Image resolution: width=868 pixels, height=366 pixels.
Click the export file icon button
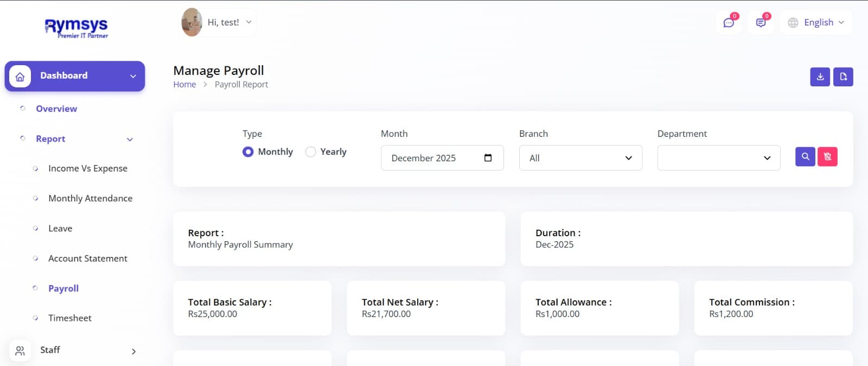(843, 77)
